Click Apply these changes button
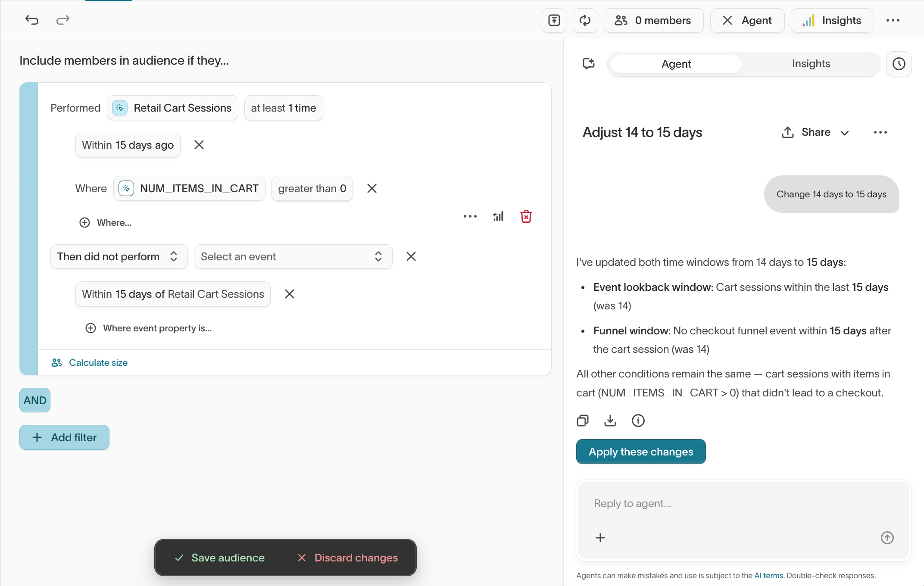Screen dimensions: 924x586 (641, 452)
